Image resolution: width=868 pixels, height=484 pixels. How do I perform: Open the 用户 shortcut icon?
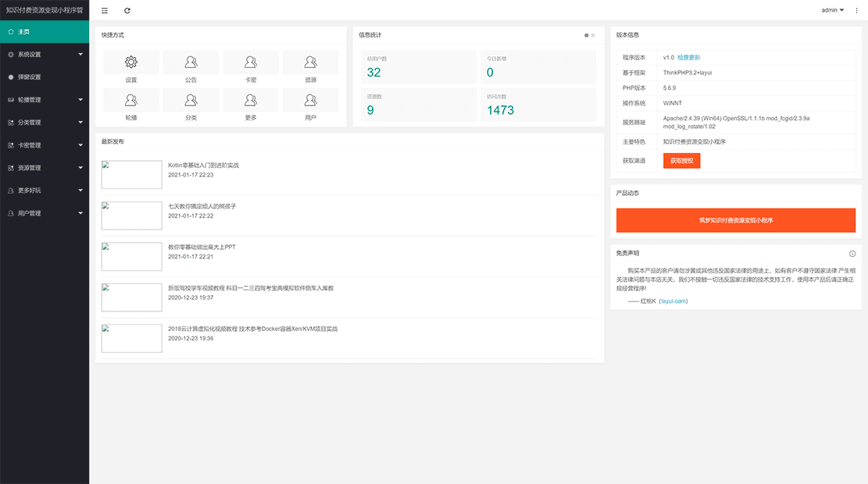(311, 100)
